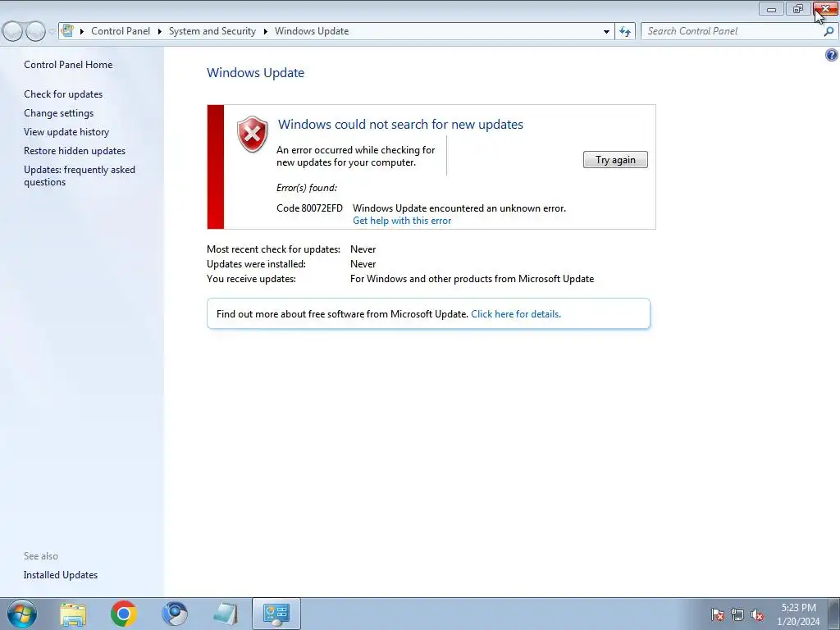Expand arrow after Control Panel breadcrumb
The image size is (840, 630).
[x=160, y=31]
